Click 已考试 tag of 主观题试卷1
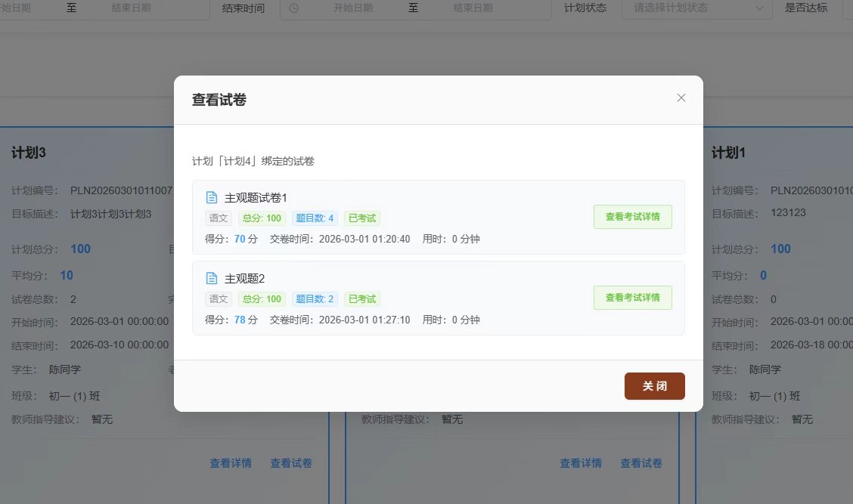 361,218
